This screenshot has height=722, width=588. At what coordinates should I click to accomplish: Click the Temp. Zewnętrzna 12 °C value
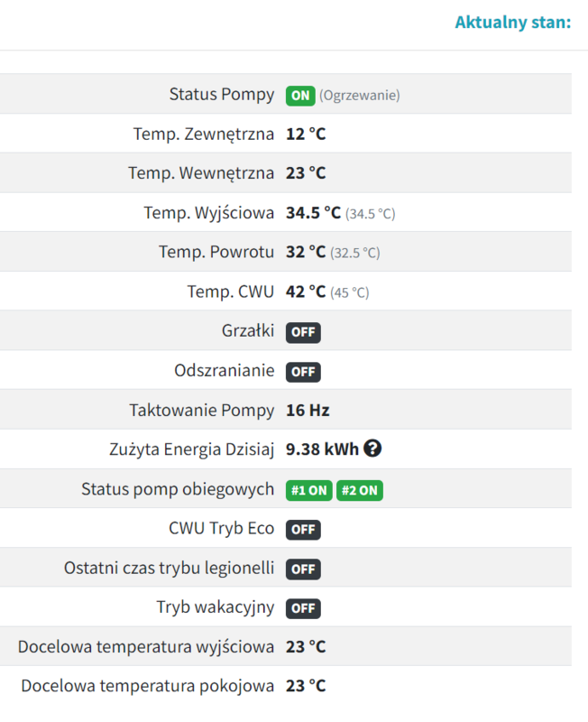click(x=306, y=134)
